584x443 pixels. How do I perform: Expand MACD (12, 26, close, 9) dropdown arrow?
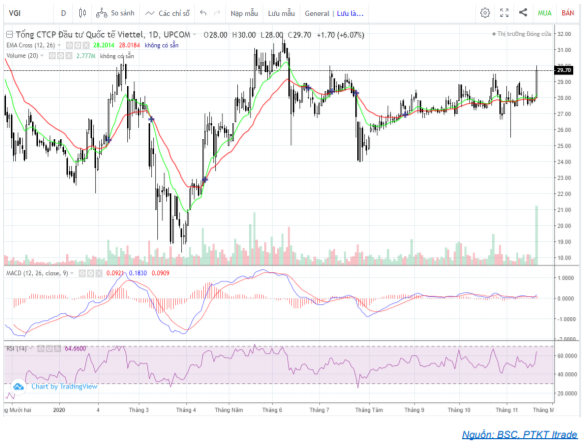click(72, 273)
